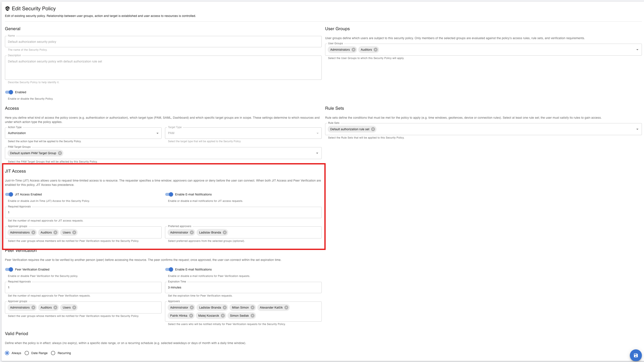Remove Default authorization rule set chip
Screen dimensions: 644x362
click(x=373, y=129)
